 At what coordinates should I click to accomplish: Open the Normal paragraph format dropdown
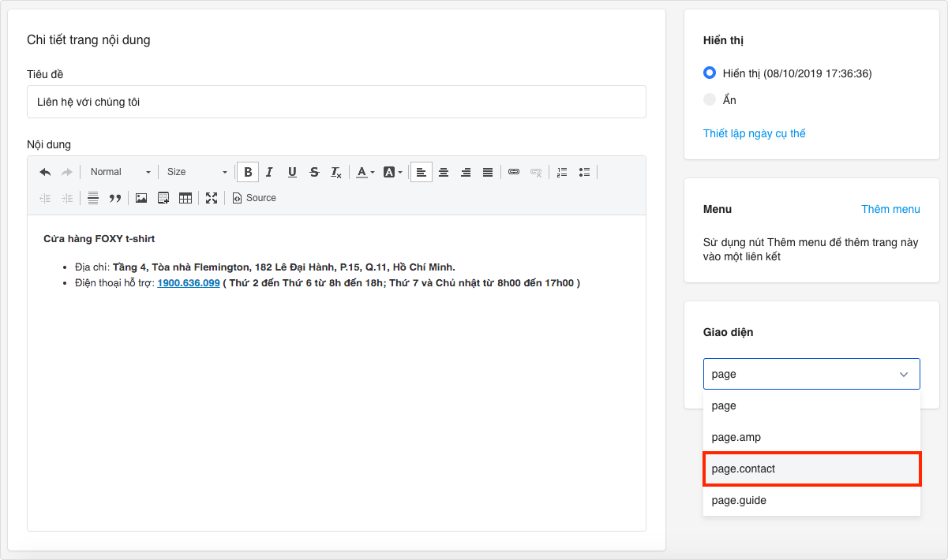click(x=120, y=172)
